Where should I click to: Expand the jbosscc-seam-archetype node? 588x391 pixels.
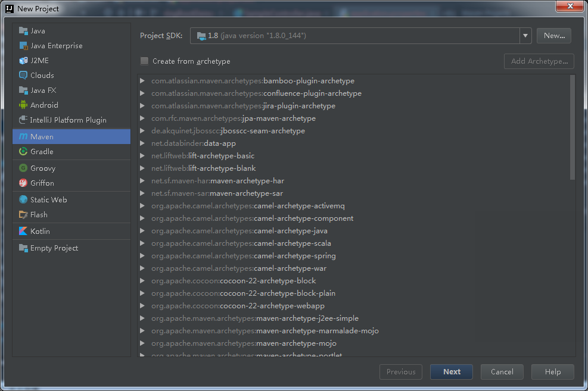click(x=142, y=131)
